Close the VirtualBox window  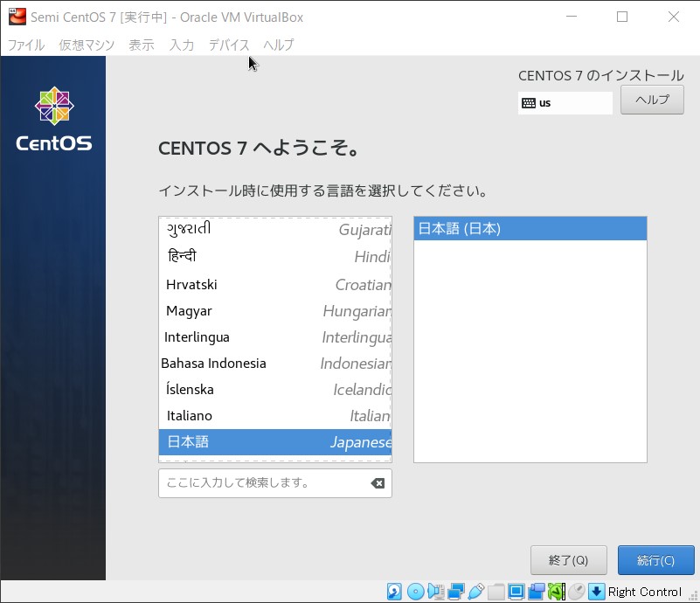pyautogui.click(x=673, y=17)
